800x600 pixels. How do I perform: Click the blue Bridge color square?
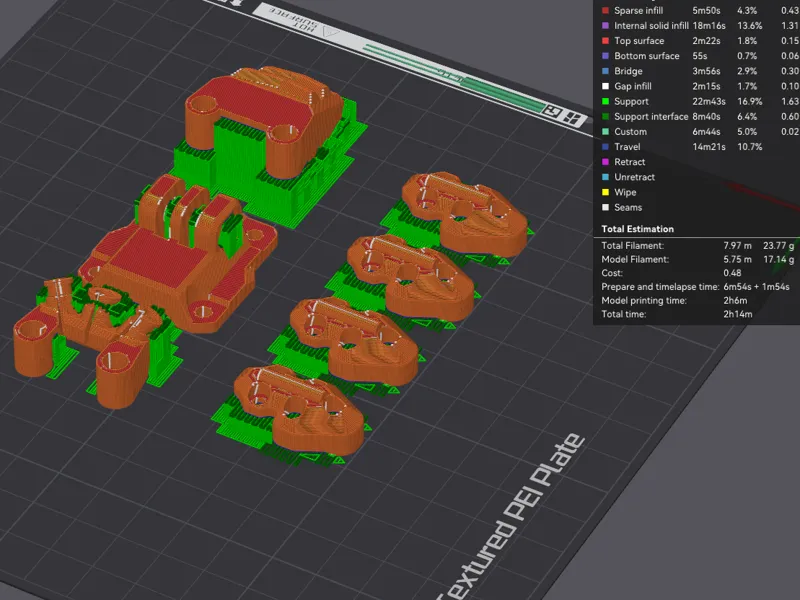606,71
